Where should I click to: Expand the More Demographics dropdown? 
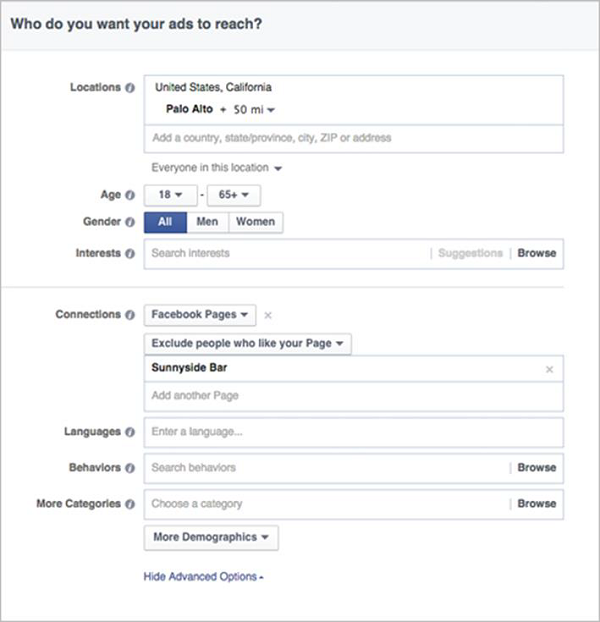(x=211, y=537)
